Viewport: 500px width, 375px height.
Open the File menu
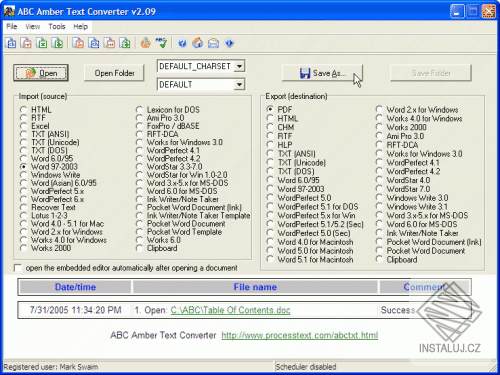pos(12,26)
